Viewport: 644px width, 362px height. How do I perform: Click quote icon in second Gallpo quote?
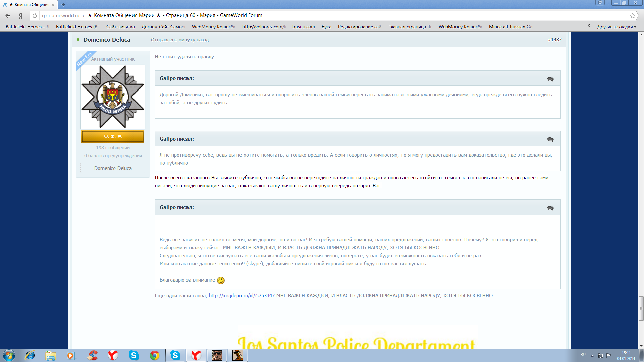point(550,139)
